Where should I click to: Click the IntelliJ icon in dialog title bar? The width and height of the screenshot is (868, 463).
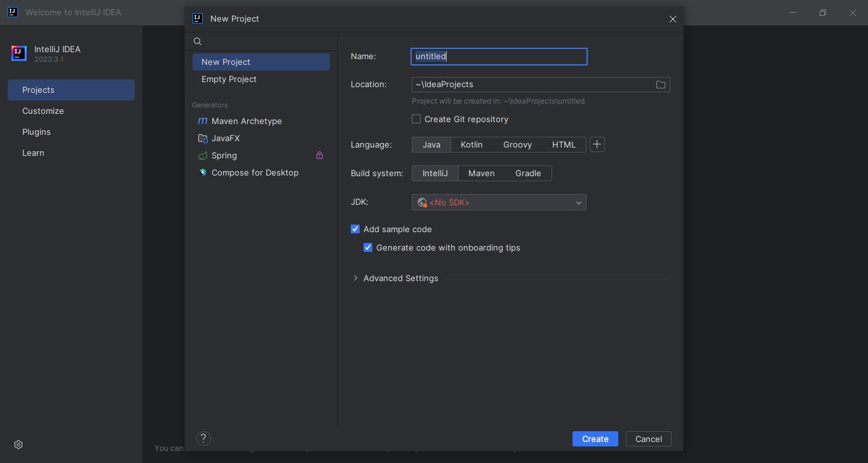(198, 18)
